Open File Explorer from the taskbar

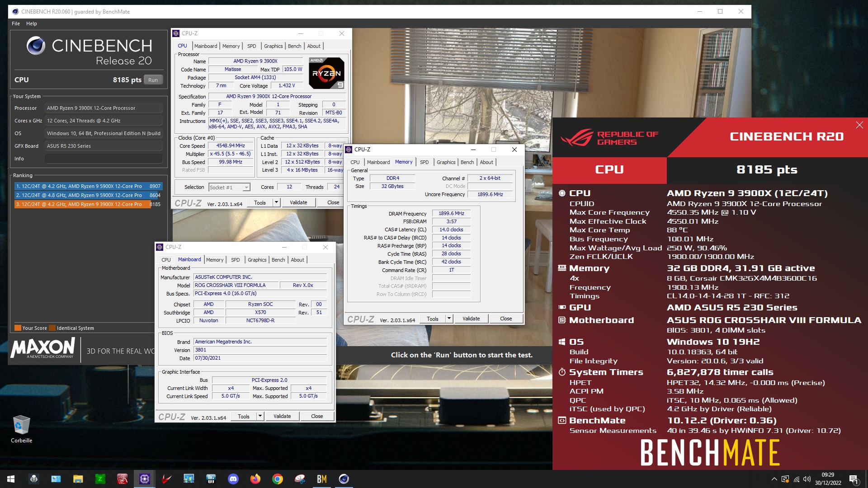[78, 479]
